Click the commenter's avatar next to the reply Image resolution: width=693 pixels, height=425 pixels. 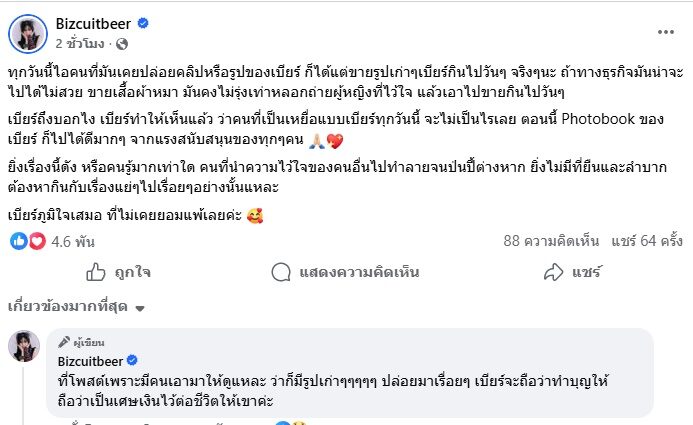point(24,346)
